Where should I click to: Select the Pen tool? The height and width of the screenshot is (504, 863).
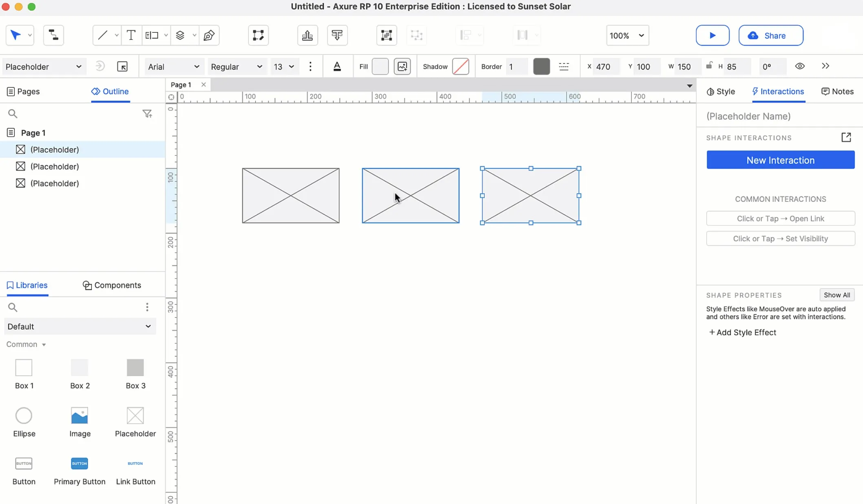[209, 35]
